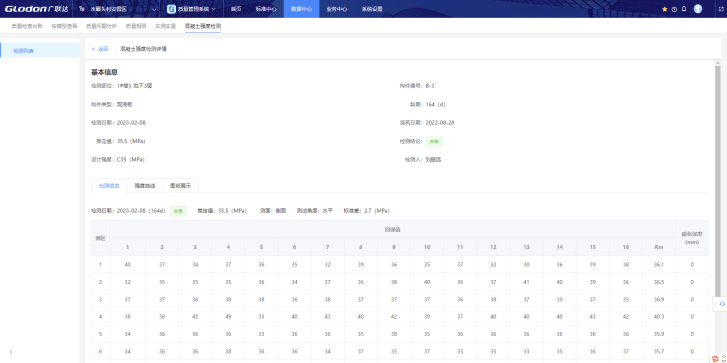Image resolution: width=727 pixels, height=363 pixels.
Task: Click the help question-mark icon in header
Action: click(x=674, y=9)
